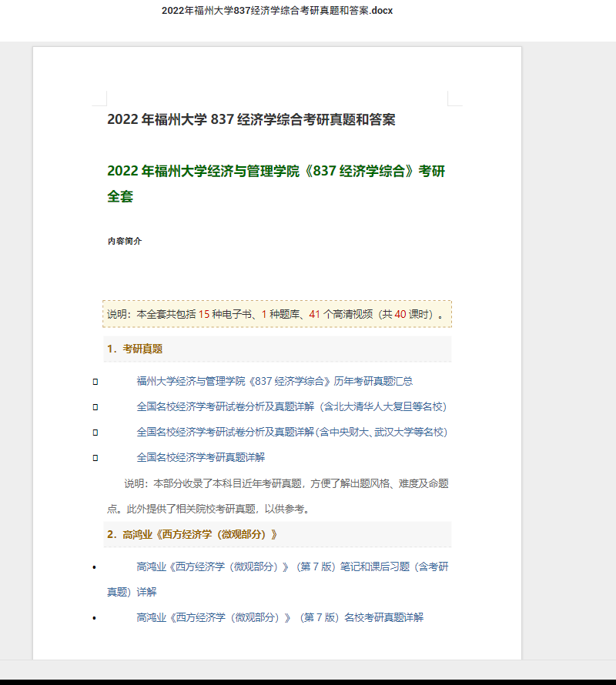Open link 全国名校经济学考研真题详解

pyautogui.click(x=201, y=457)
